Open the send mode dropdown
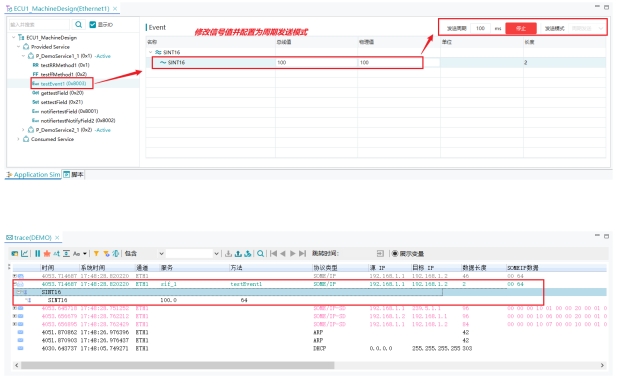Screen dimensions: 620x383 (587, 28)
